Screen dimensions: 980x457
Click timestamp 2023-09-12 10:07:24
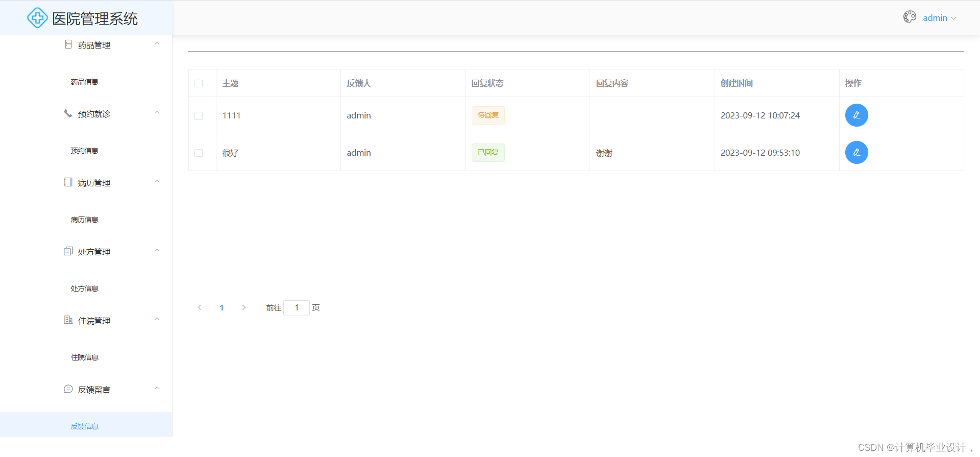pos(760,115)
